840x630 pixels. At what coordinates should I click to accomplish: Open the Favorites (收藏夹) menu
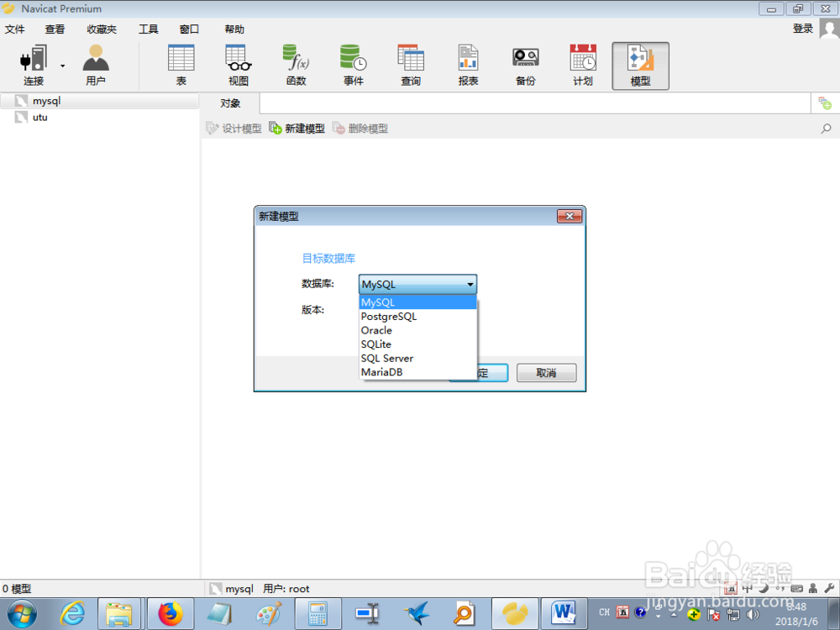pos(102,29)
